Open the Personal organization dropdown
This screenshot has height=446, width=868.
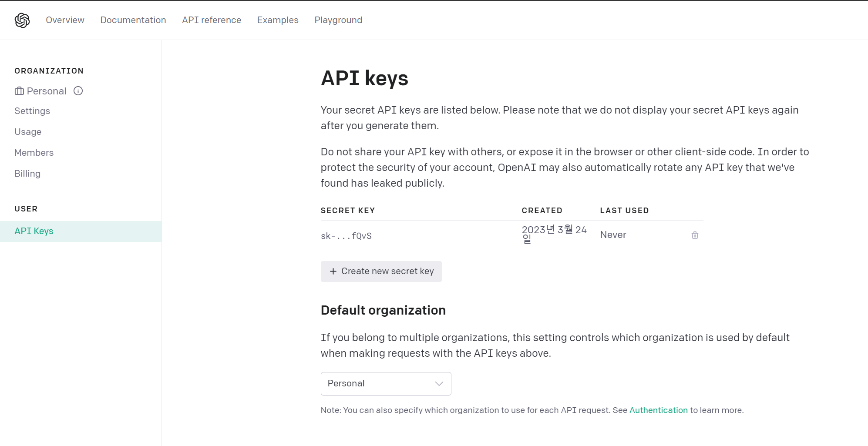(385, 384)
